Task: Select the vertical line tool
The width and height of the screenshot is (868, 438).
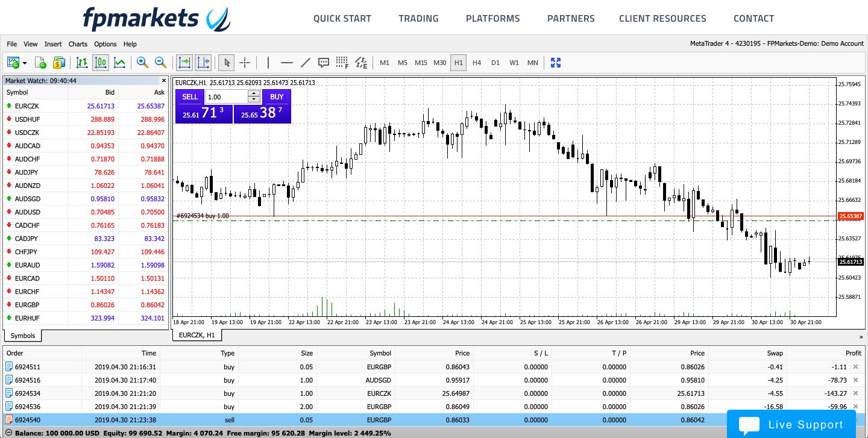Action: tap(268, 62)
